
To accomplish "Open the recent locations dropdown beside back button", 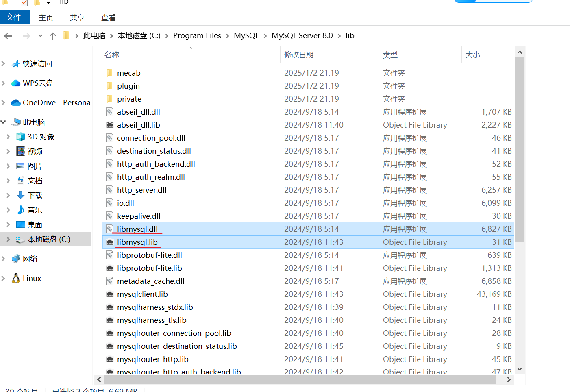I will click(40, 36).
